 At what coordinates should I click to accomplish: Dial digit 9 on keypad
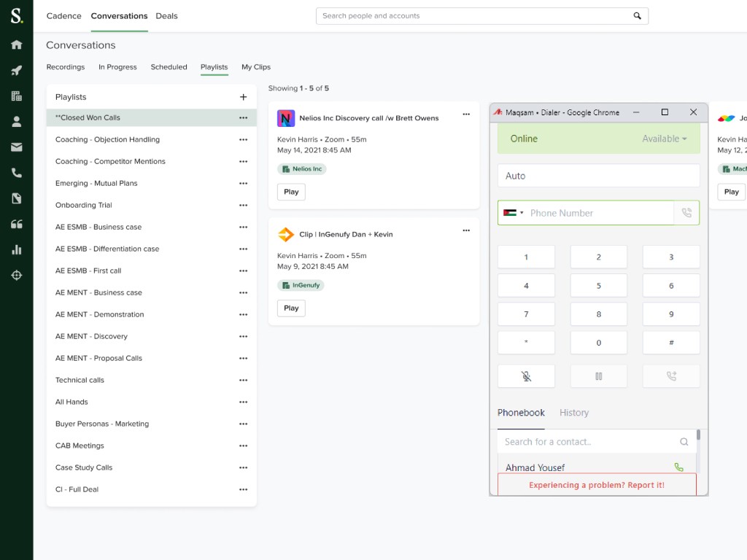coord(671,314)
